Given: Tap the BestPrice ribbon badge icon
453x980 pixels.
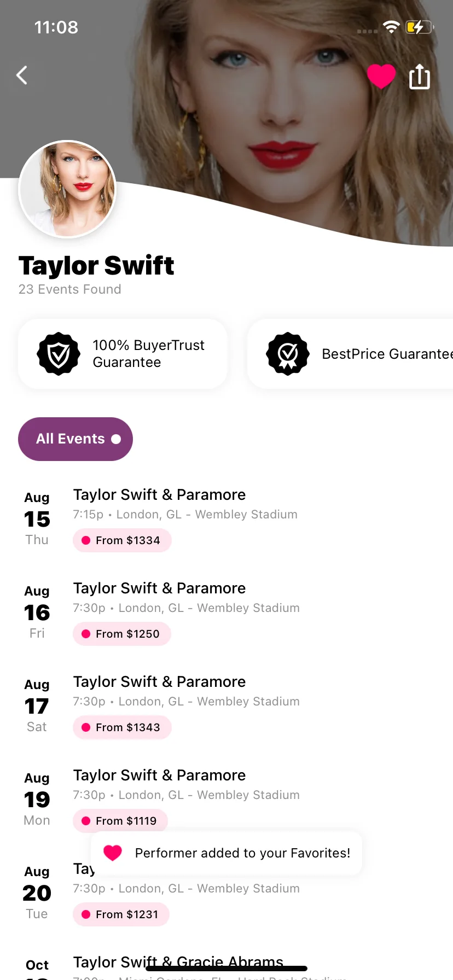Looking at the screenshot, I should coord(288,354).
